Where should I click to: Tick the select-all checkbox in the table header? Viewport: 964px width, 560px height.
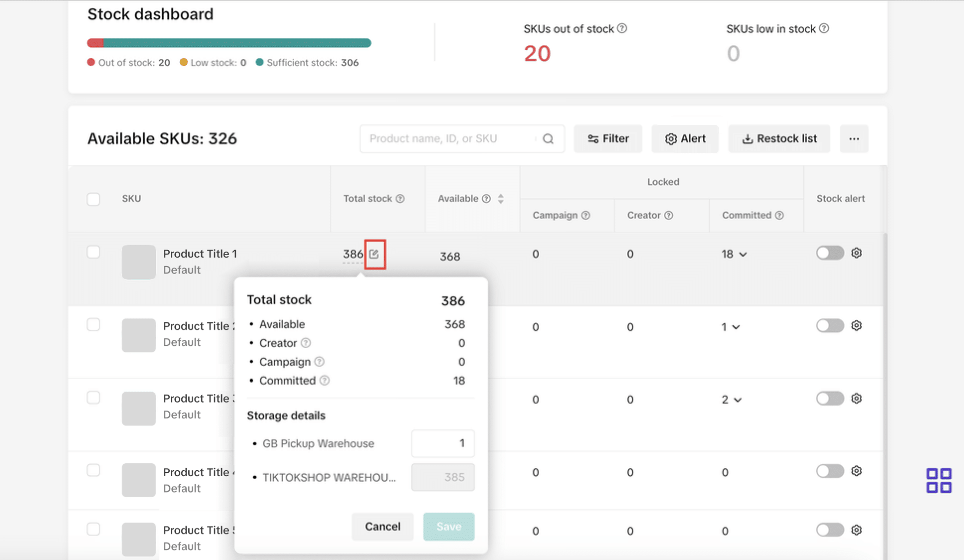tap(93, 199)
